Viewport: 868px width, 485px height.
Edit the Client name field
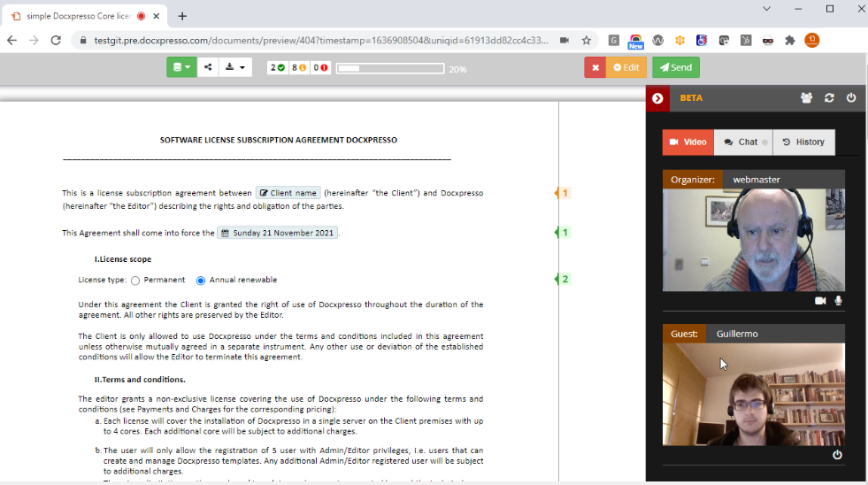[x=288, y=193]
